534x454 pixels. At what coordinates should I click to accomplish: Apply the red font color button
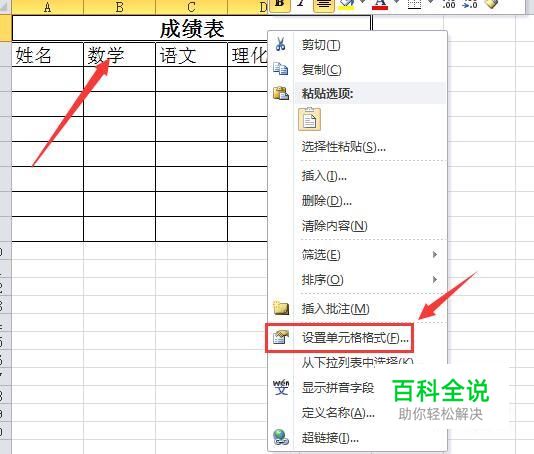pos(380,5)
